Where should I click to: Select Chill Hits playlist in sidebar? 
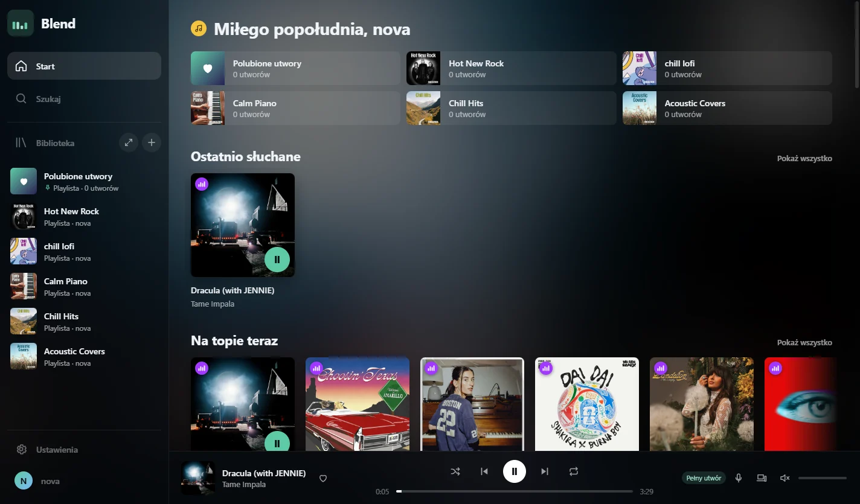[84, 321]
